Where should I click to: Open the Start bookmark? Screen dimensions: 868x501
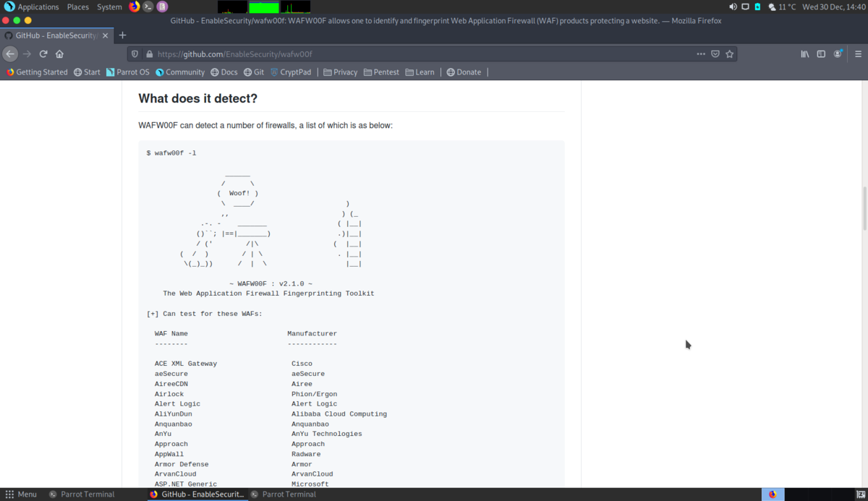88,72
